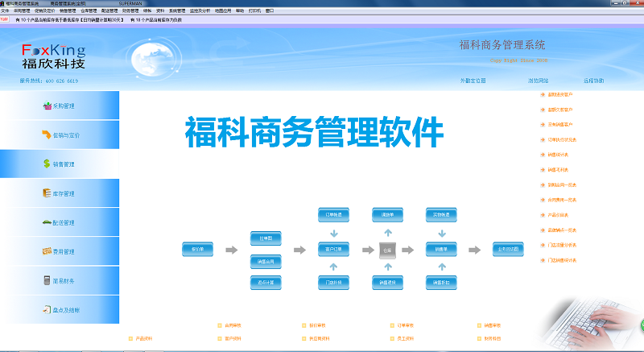This screenshot has width=644, height=352.
Task: Click the low-stock alert about 10 products
Action: pyautogui.click(x=69, y=19)
